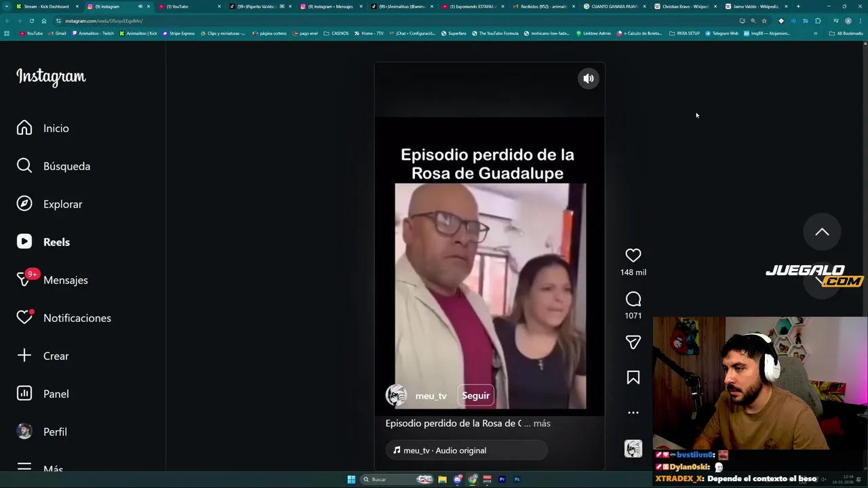Viewport: 868px width, 488px height.
Task: Open Notificaciones in the sidebar
Action: tap(64, 318)
